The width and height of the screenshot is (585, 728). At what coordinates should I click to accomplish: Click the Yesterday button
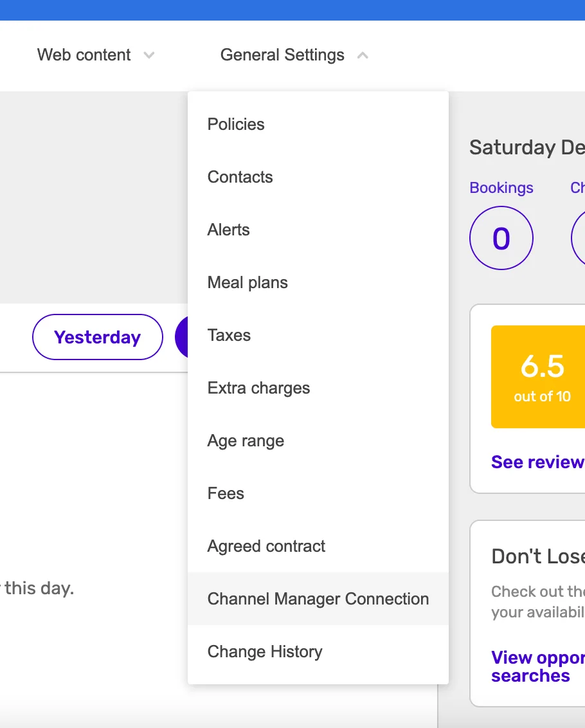(98, 337)
